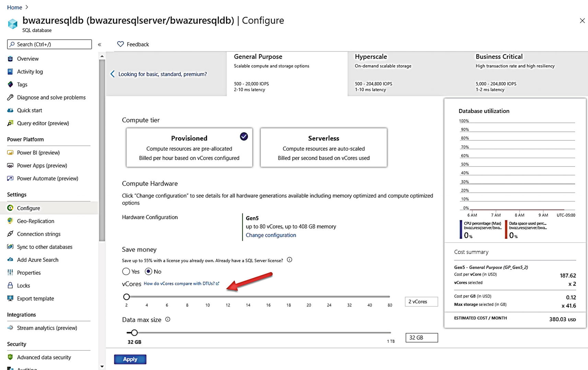The image size is (588, 370).
Task: Switch to Business Critical service tier tab
Action: [x=528, y=73]
